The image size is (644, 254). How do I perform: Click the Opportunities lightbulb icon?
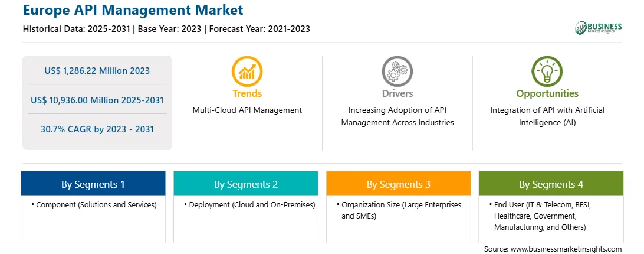[547, 71]
